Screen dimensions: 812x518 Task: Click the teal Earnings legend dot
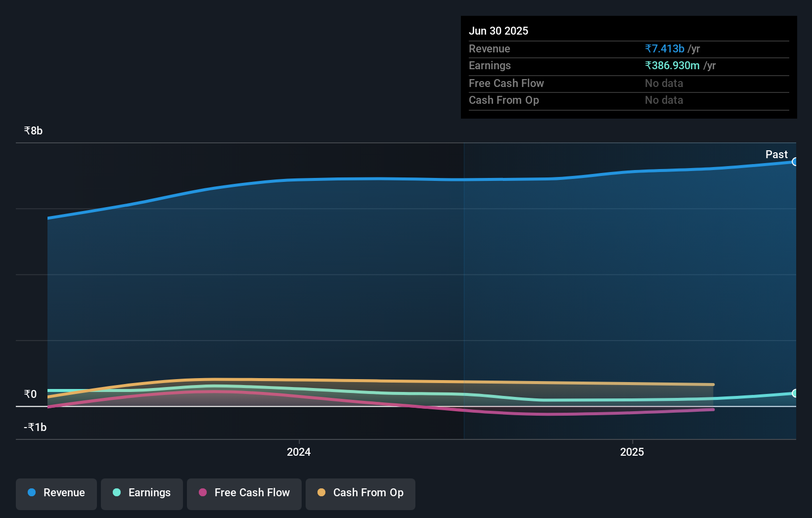116,493
